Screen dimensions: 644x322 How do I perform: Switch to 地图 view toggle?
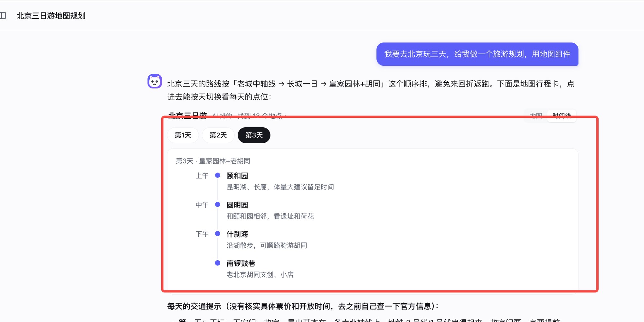536,115
